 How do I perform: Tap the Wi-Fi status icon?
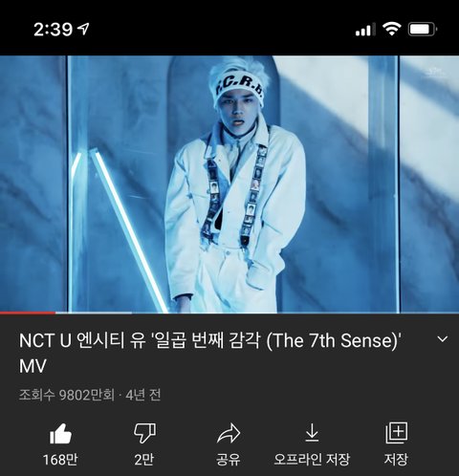pos(391,30)
